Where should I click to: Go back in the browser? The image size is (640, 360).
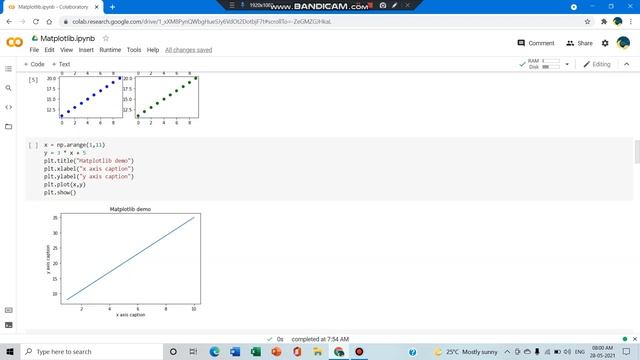point(9,22)
